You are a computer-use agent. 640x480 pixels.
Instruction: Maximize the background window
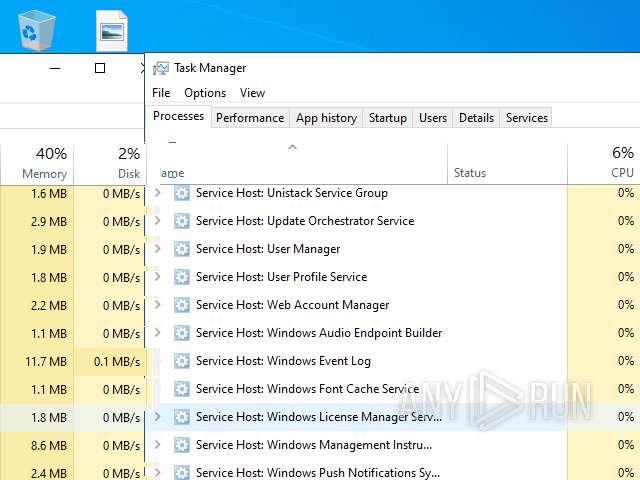100,68
